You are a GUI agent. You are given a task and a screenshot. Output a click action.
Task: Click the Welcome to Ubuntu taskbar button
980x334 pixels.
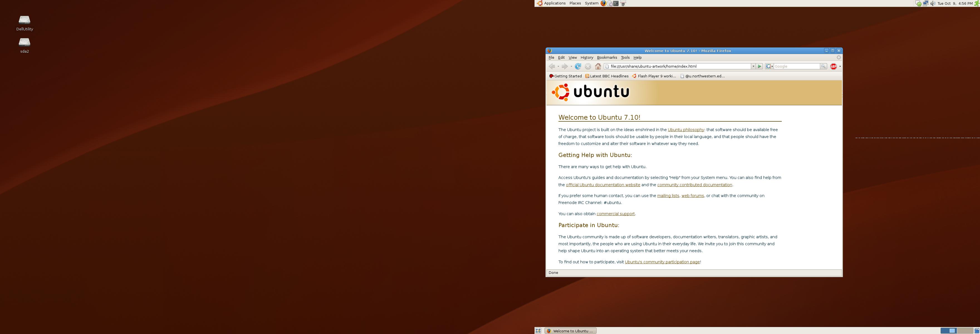570,331
